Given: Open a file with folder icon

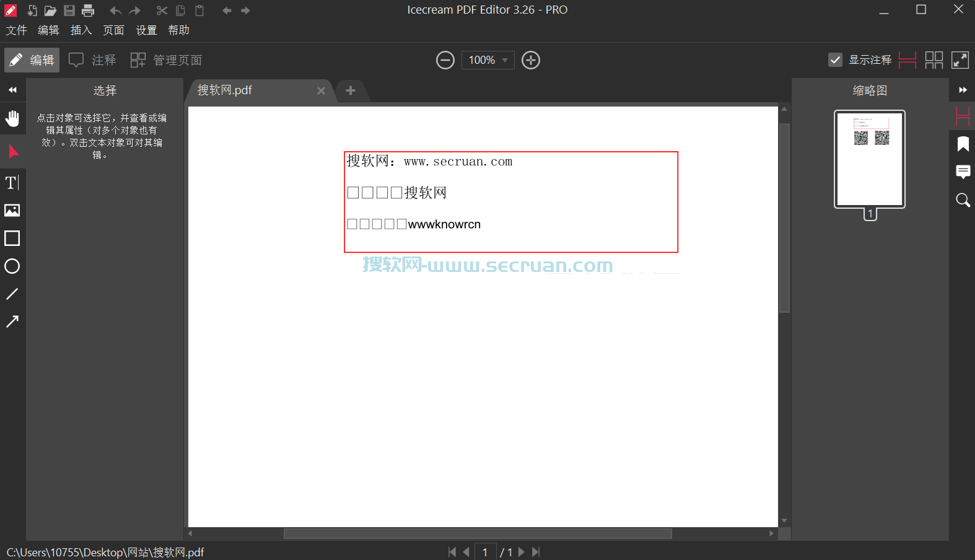Looking at the screenshot, I should click(x=50, y=11).
